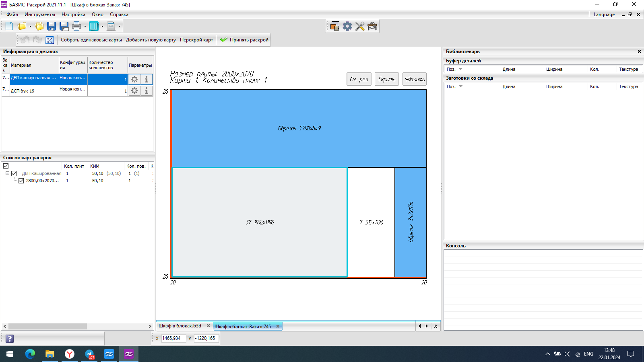Click the cyan striped cutting map icon

coord(94,27)
